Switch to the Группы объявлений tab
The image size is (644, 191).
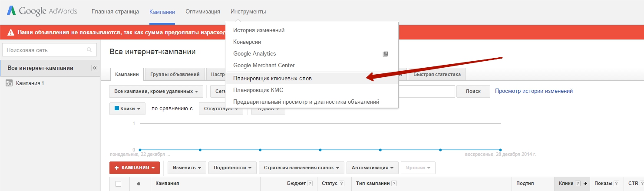point(175,74)
